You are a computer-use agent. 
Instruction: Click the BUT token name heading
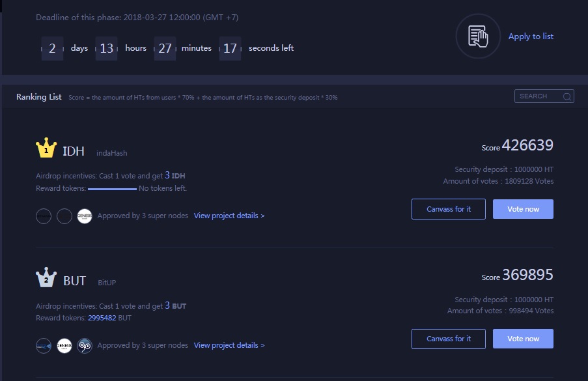(75, 281)
